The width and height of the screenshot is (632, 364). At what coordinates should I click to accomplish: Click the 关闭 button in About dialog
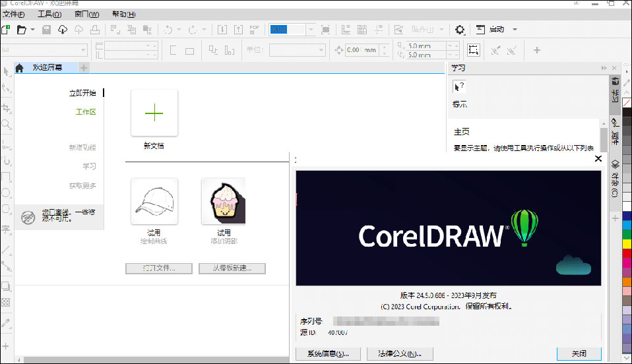point(579,354)
